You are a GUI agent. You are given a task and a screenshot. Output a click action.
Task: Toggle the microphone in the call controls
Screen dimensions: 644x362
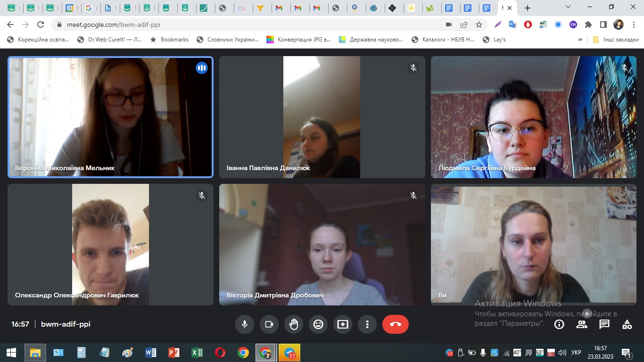click(x=245, y=324)
